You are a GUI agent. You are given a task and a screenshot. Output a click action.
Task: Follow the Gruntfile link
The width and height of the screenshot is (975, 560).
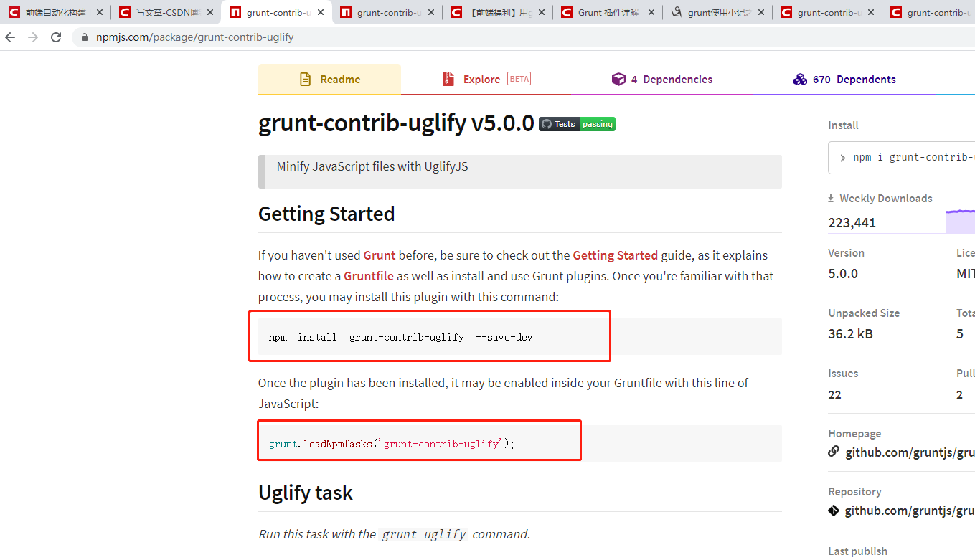369,276
